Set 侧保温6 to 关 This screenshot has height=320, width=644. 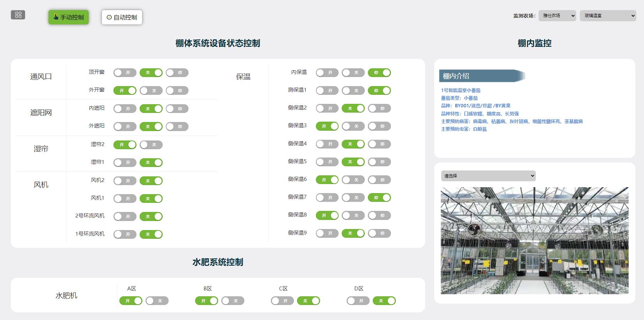(353, 180)
